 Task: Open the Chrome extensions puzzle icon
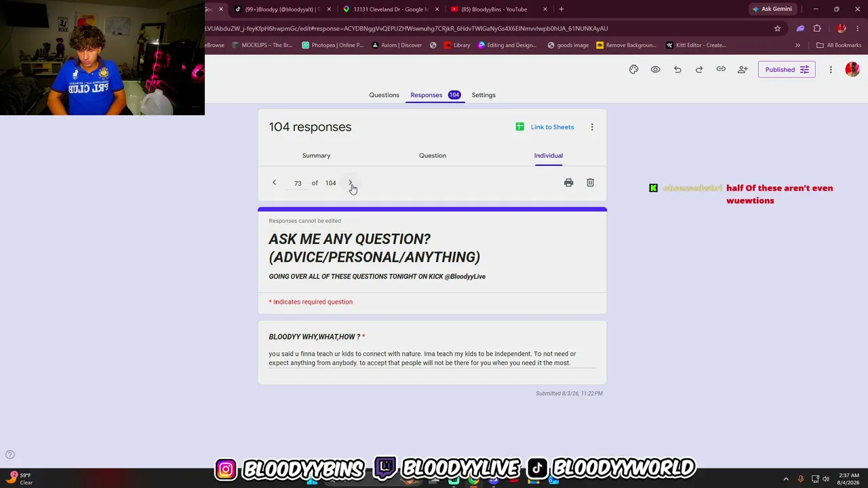click(817, 28)
